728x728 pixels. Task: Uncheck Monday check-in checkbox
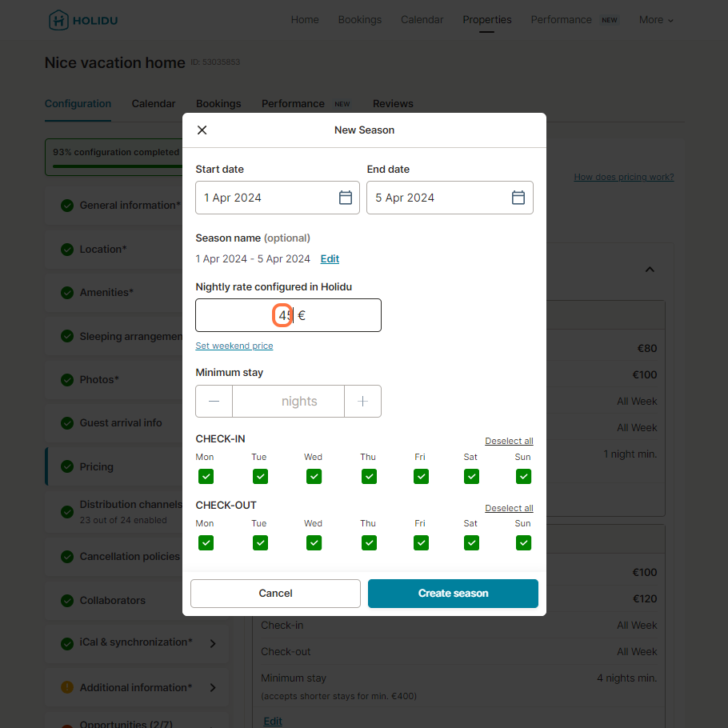[206, 477]
